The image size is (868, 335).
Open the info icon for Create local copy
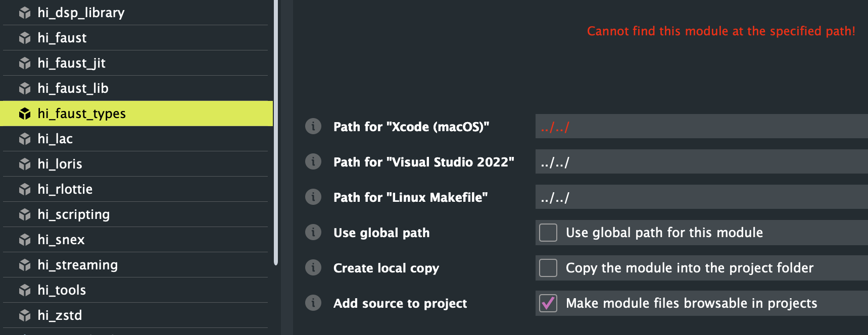pyautogui.click(x=313, y=268)
